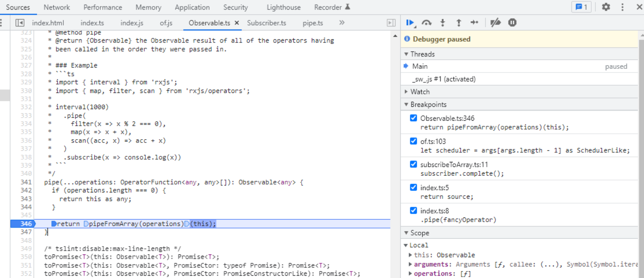Screen dimensions: 644x278
Task: Switch to the Network panel
Action: pyautogui.click(x=57, y=7)
